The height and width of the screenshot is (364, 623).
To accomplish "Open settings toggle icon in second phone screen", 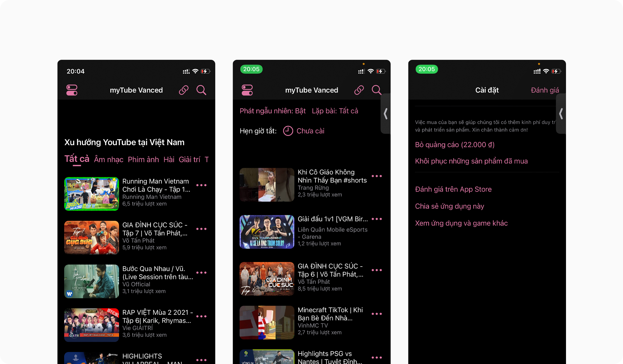I will (247, 90).
